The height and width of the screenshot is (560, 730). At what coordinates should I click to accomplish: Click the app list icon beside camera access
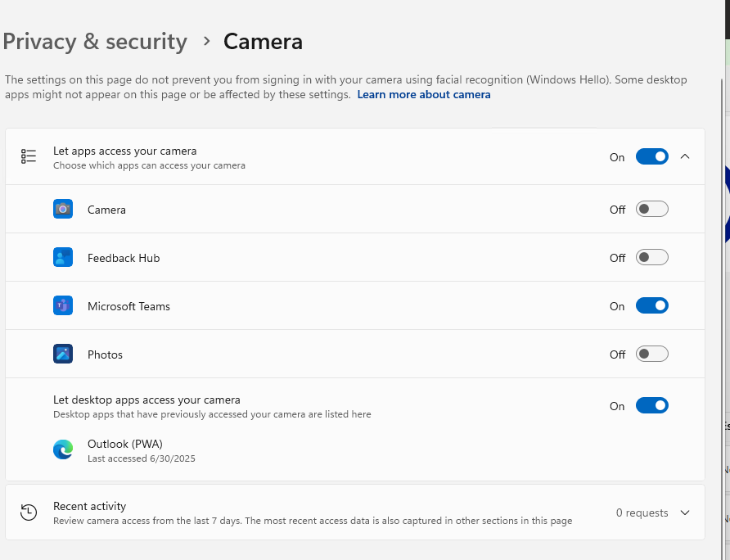click(29, 156)
